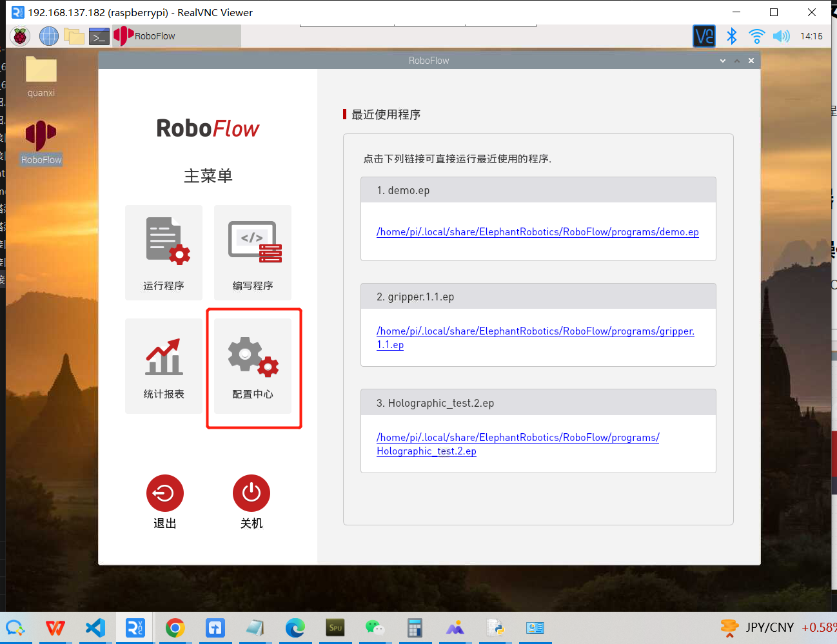Screen dimensions: 837x644
Task: Launch the web browser globe icon
Action: coord(48,36)
